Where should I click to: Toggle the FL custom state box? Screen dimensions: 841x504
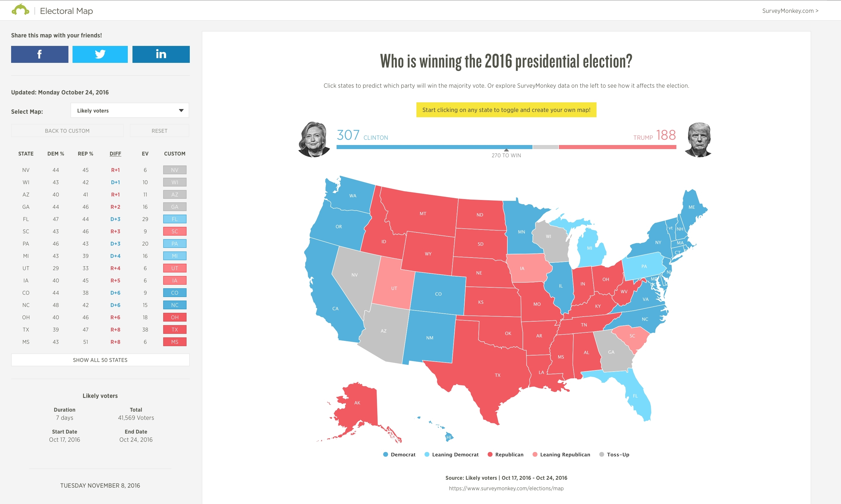pyautogui.click(x=175, y=219)
